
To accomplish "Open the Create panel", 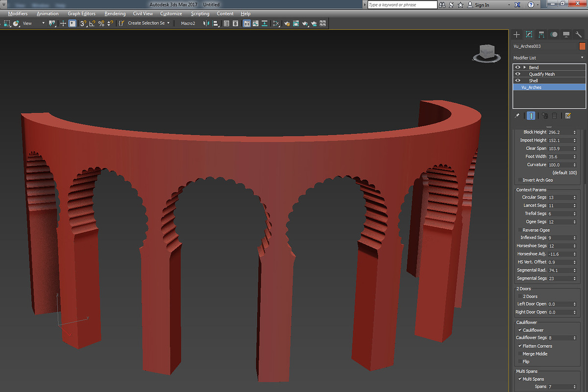I will (x=516, y=34).
